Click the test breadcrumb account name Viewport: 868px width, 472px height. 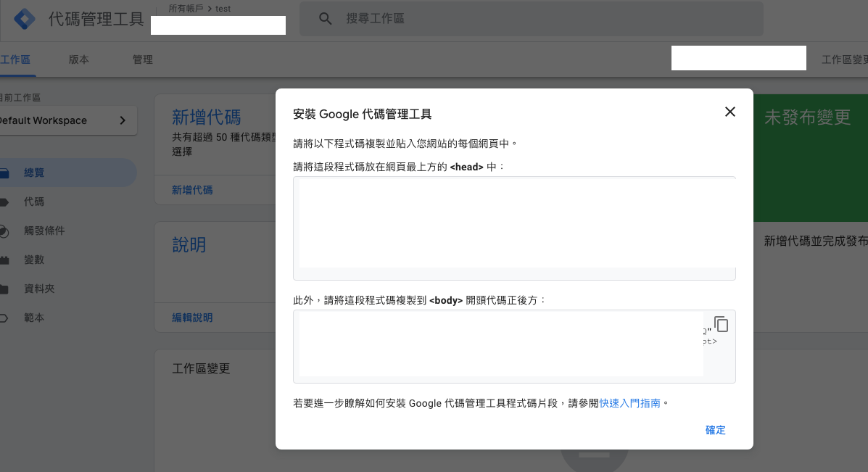point(223,8)
